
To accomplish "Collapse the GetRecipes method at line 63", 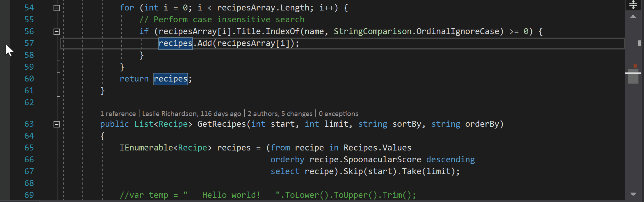I will 57,124.
